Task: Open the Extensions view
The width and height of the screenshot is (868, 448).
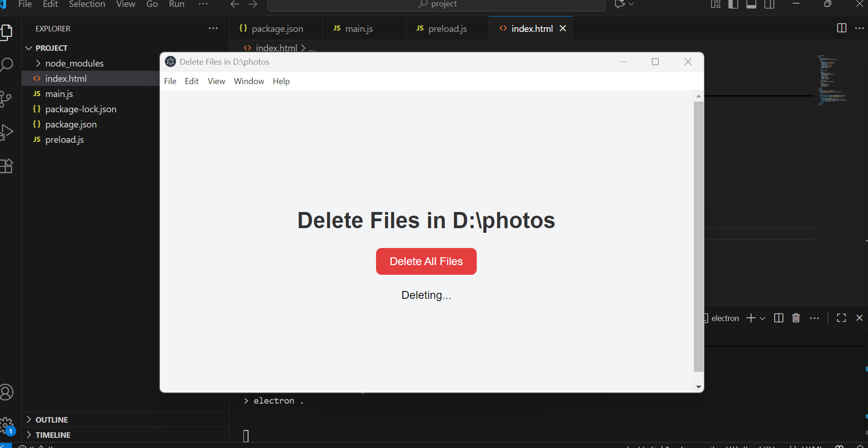Action: click(8, 166)
